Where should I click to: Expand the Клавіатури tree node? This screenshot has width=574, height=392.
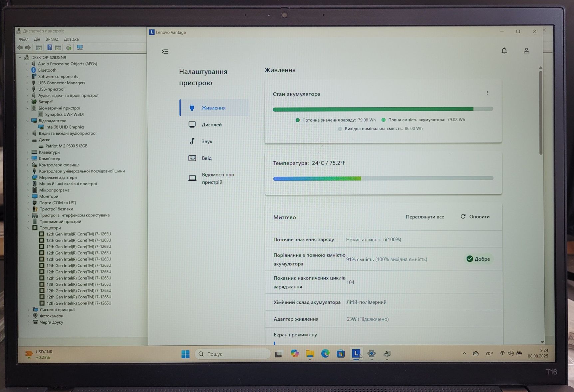click(x=28, y=153)
